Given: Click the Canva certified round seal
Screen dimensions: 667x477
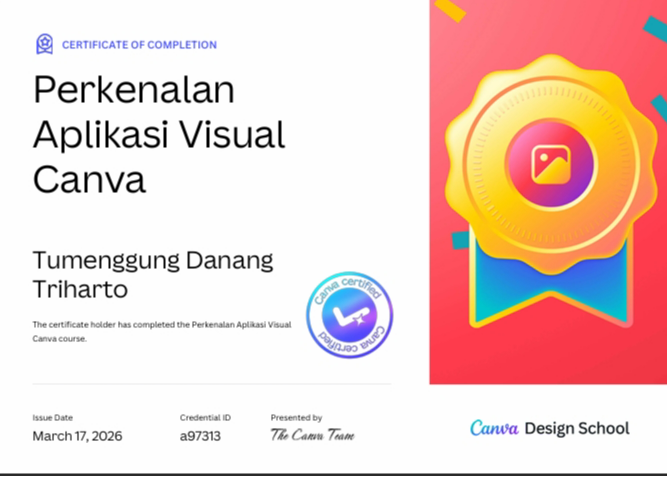Looking at the screenshot, I should [x=350, y=315].
